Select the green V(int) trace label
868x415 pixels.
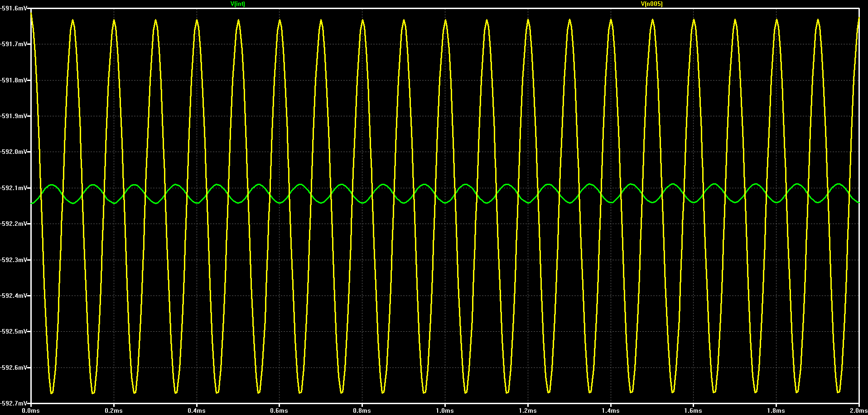tap(238, 4)
